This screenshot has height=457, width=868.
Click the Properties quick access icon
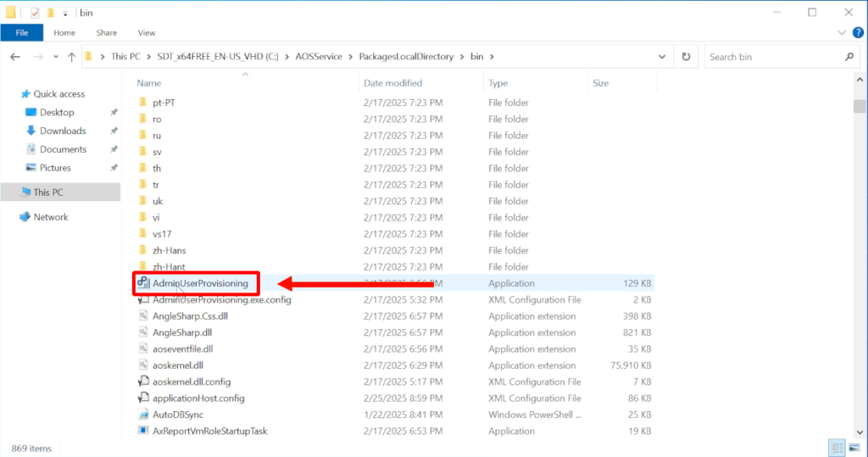[x=35, y=13]
